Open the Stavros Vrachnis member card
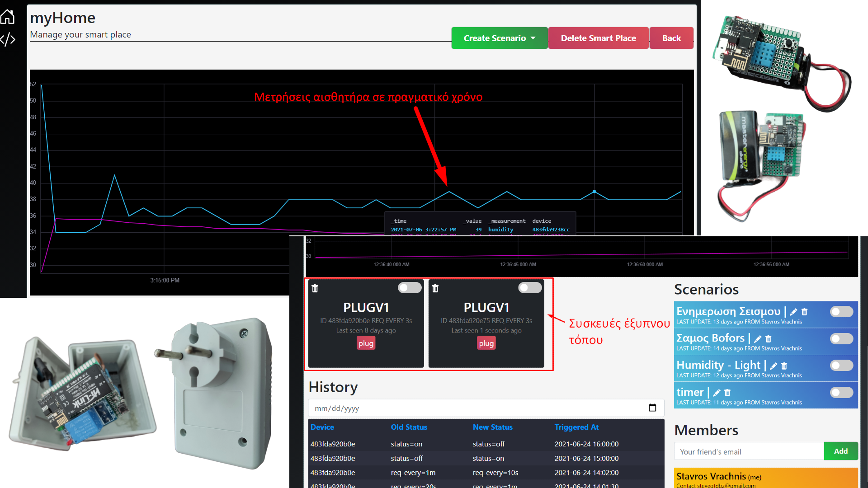Image resolution: width=868 pixels, height=488 pixels. pos(766,478)
